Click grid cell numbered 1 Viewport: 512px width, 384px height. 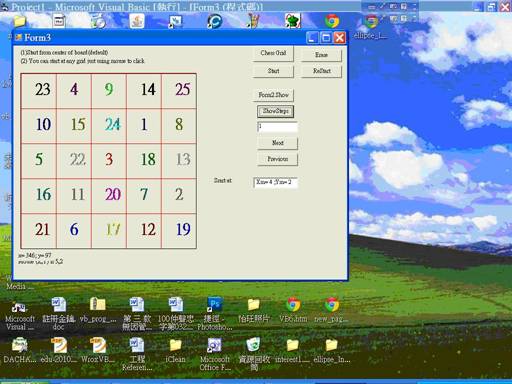point(144,126)
